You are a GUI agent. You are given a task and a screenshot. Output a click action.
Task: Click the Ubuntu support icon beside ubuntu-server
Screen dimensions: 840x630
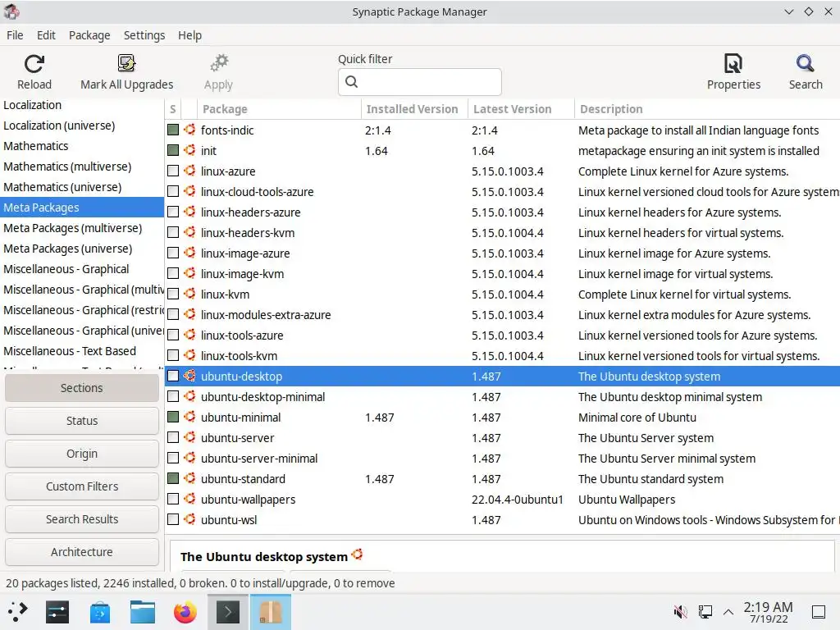(189, 438)
